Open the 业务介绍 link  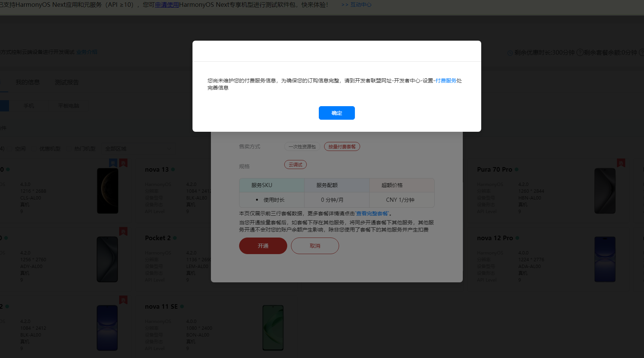[87, 52]
